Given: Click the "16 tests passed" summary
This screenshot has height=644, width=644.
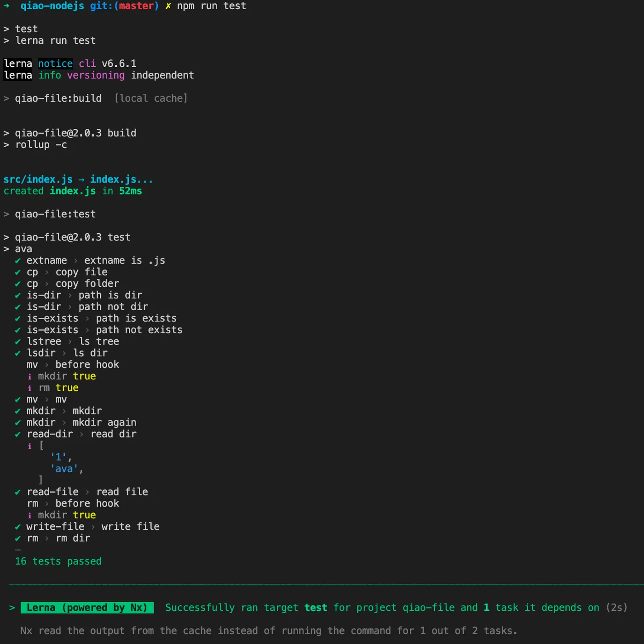Looking at the screenshot, I should [58, 561].
